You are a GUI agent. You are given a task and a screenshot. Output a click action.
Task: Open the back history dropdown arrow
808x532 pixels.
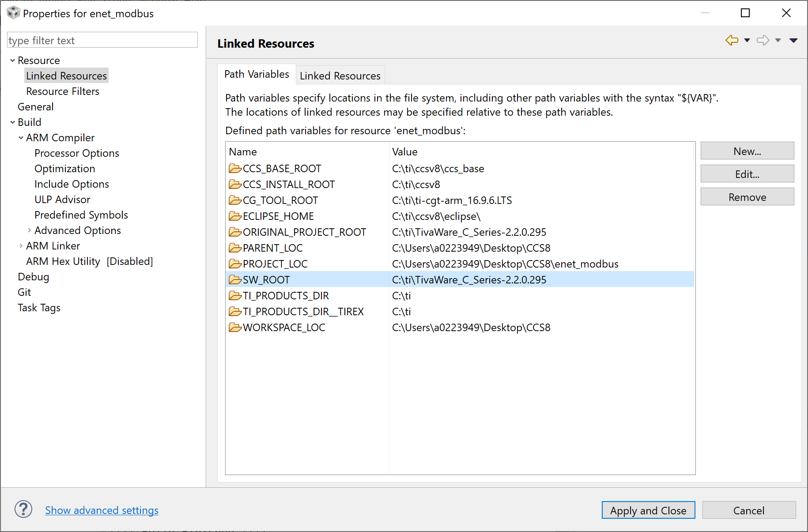747,40
